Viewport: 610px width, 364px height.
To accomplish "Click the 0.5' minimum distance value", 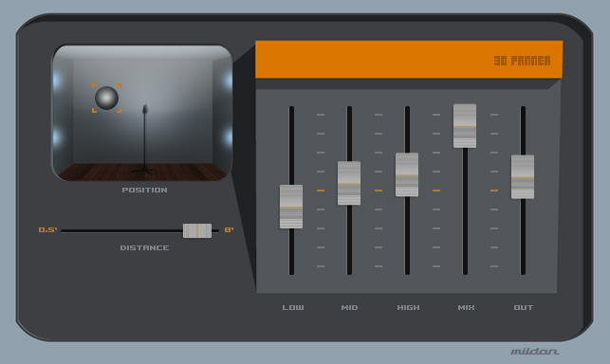I will 47,229.
